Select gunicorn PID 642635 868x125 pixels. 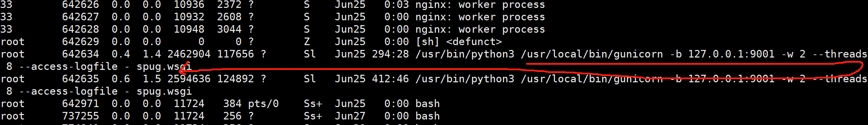click(81, 79)
